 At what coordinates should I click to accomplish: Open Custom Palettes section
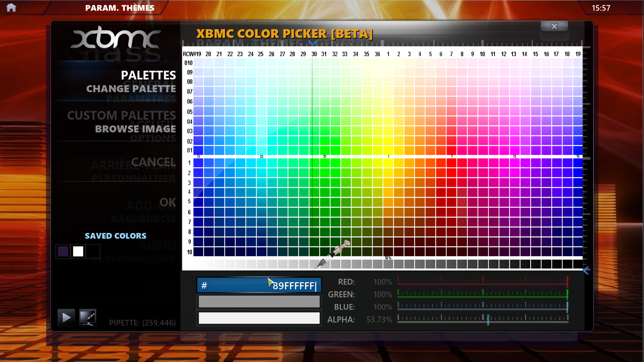[x=121, y=115]
